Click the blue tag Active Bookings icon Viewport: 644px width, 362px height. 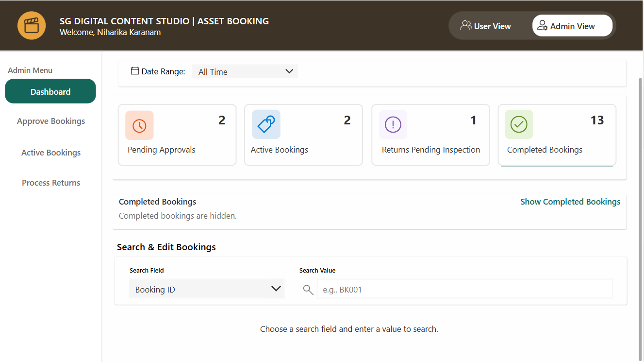coord(266,124)
